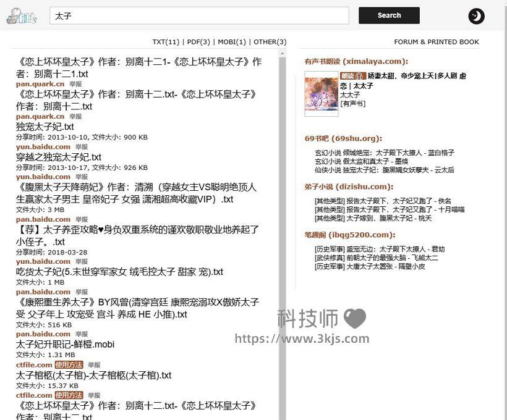Filter results by TXT(11)
507x420 pixels.
(166, 42)
